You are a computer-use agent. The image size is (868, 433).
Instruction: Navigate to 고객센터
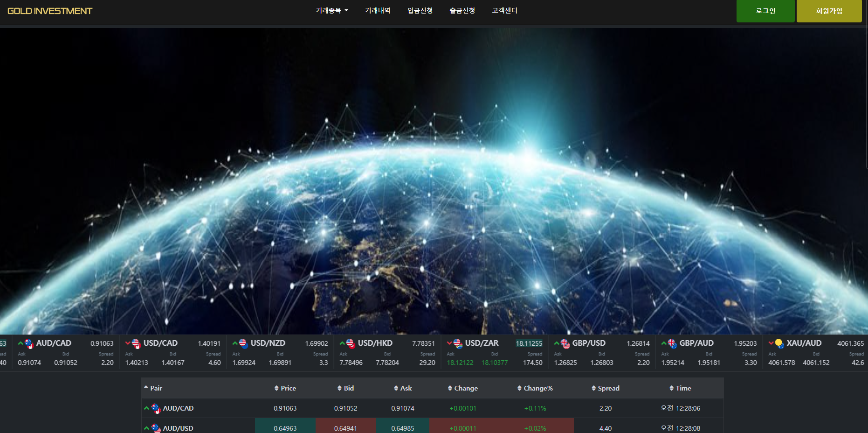pyautogui.click(x=505, y=10)
